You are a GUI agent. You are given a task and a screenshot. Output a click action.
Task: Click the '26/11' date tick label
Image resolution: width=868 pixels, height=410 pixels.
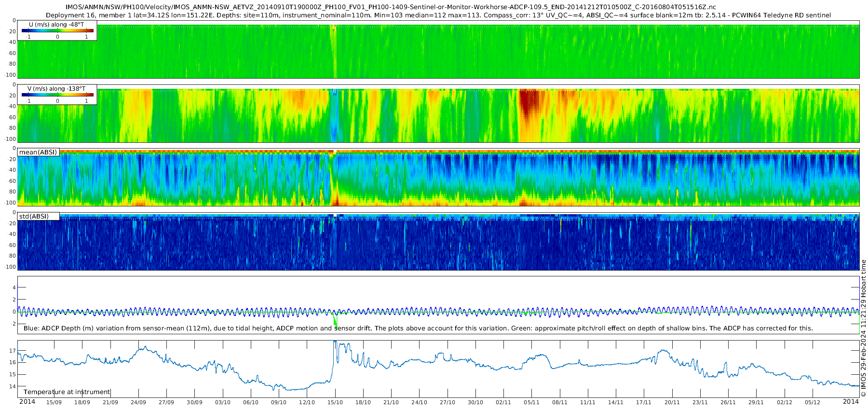[x=728, y=402]
